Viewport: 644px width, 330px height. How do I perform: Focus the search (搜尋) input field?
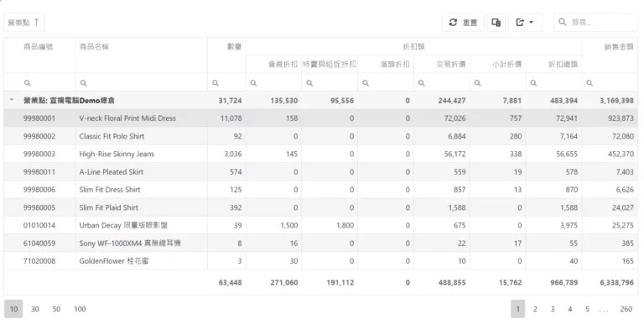[595, 23]
